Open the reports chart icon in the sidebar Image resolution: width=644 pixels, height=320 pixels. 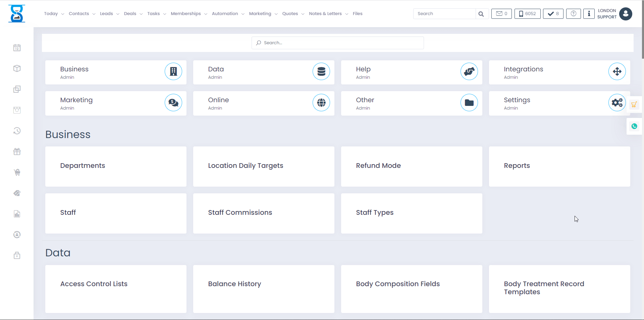[17, 214]
